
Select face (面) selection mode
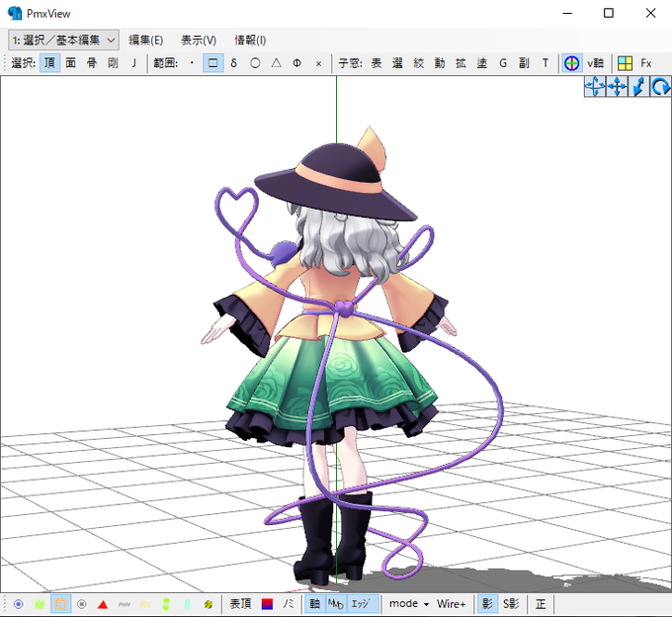coord(71,63)
